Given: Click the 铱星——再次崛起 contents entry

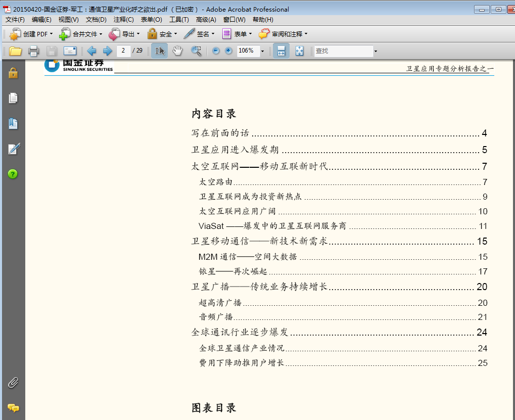Looking at the screenshot, I should point(343,271).
